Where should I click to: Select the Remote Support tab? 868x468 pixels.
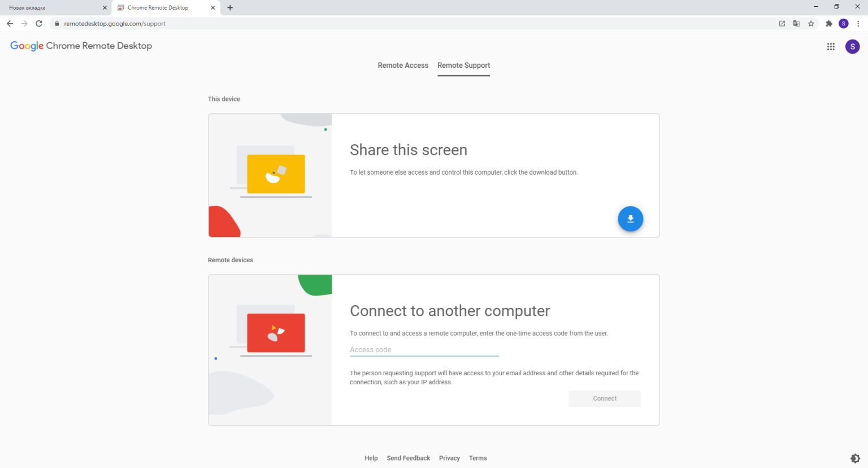(x=463, y=66)
